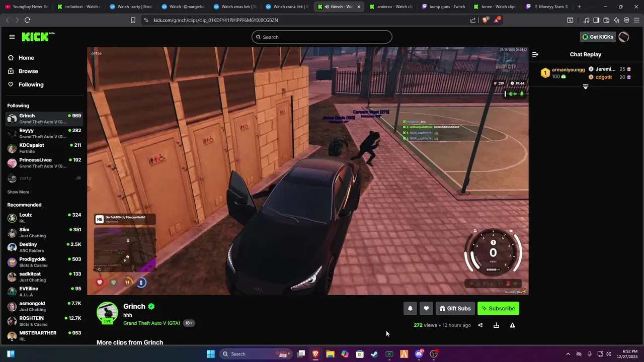Switch to Moneyy Team tab
This screenshot has width=644, height=362.
547,7
